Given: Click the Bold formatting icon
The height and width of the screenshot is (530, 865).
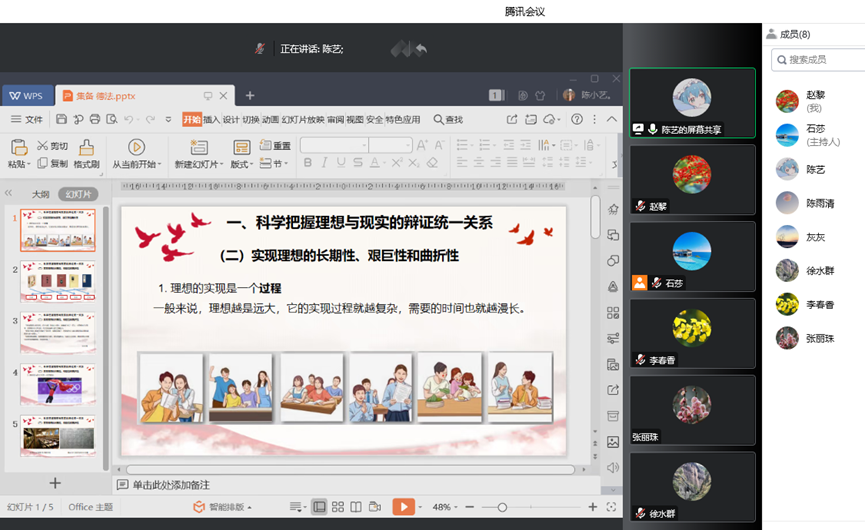Looking at the screenshot, I should (308, 163).
